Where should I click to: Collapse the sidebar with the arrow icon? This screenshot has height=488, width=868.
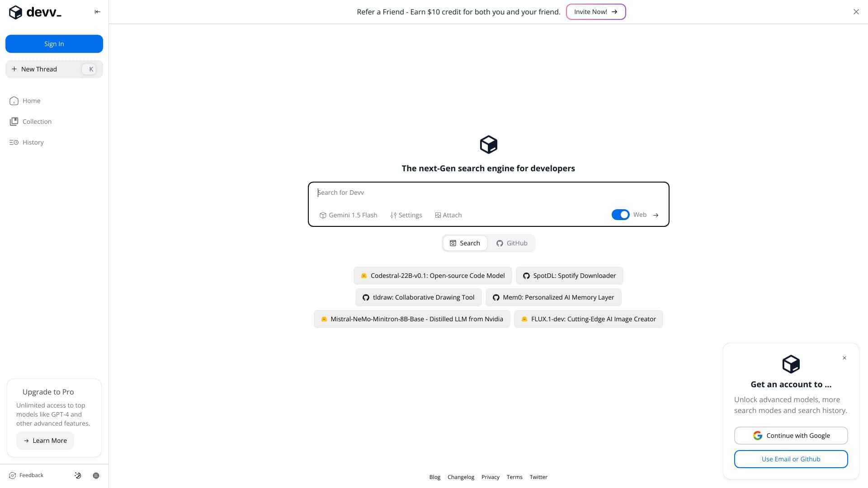pos(97,11)
